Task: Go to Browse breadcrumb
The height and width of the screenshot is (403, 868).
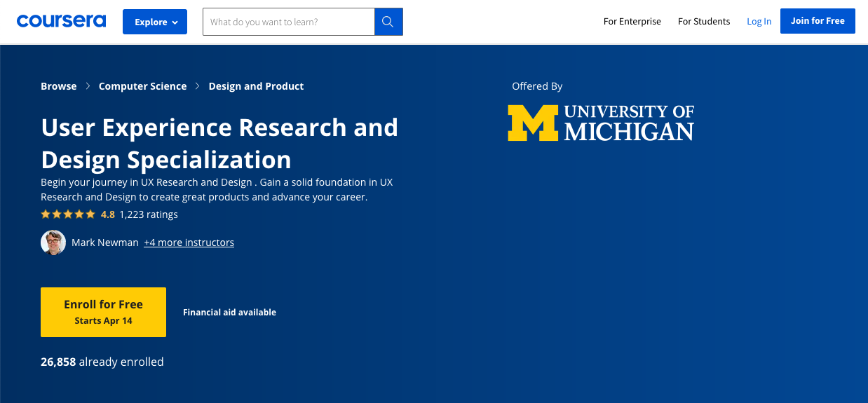Action: coord(59,86)
